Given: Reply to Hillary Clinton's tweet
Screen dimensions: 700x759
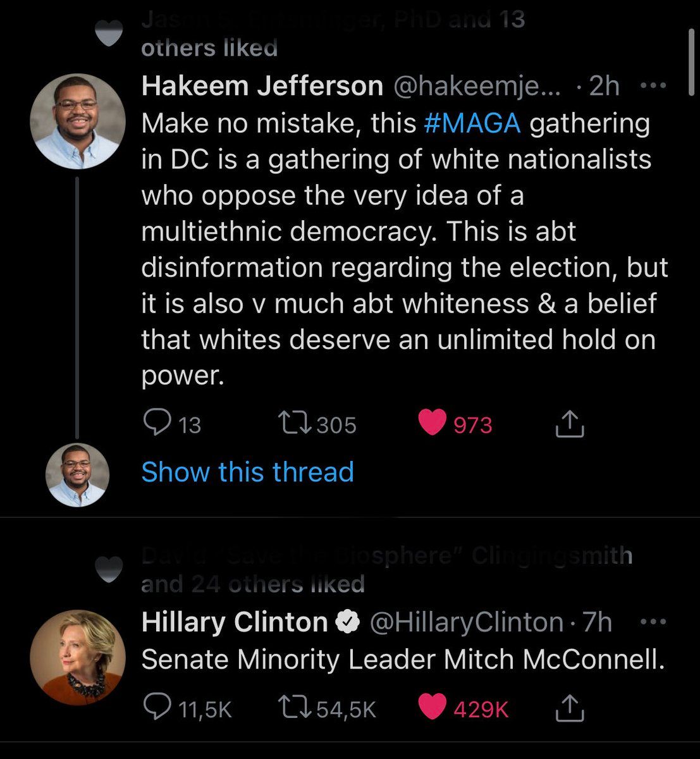Looking at the screenshot, I should [x=156, y=708].
